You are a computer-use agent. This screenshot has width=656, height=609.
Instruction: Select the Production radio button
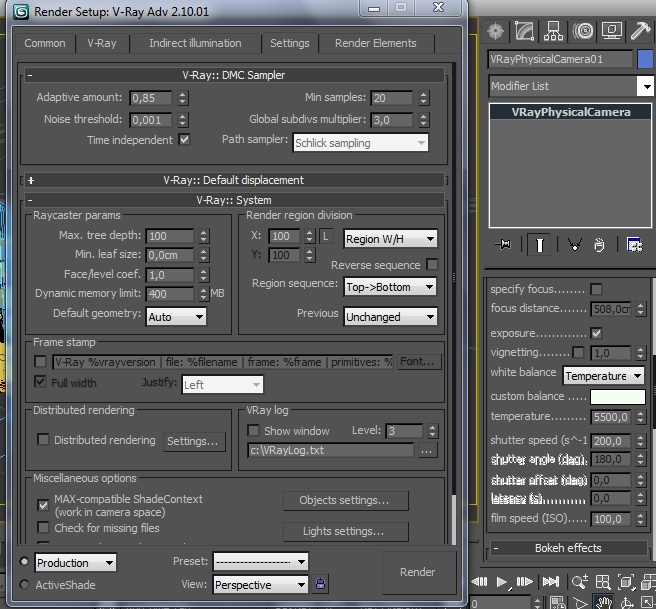point(24,561)
